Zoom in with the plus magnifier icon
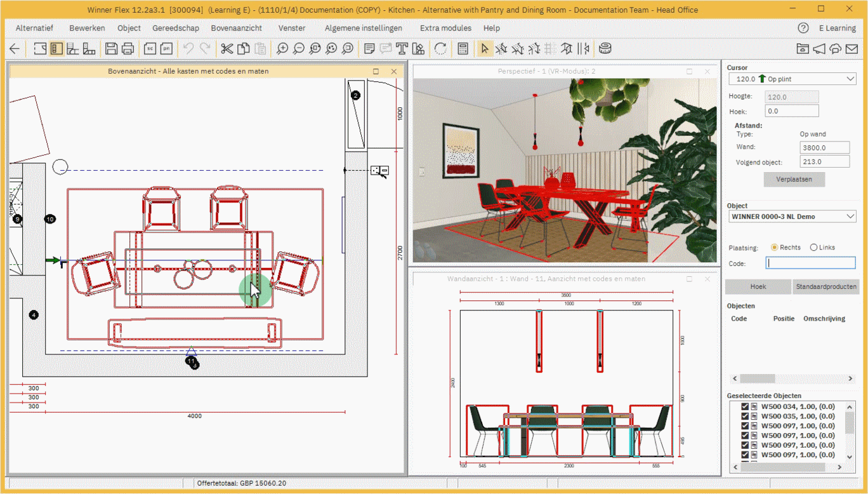 coord(282,49)
